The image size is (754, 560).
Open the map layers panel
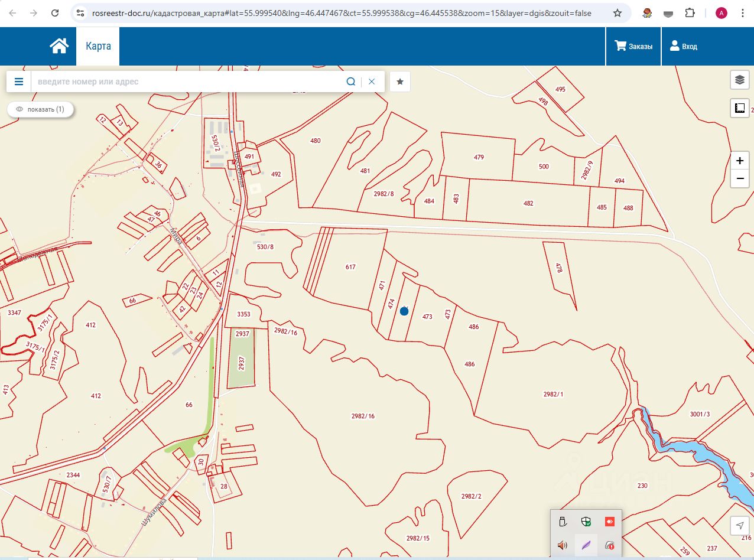[739, 80]
